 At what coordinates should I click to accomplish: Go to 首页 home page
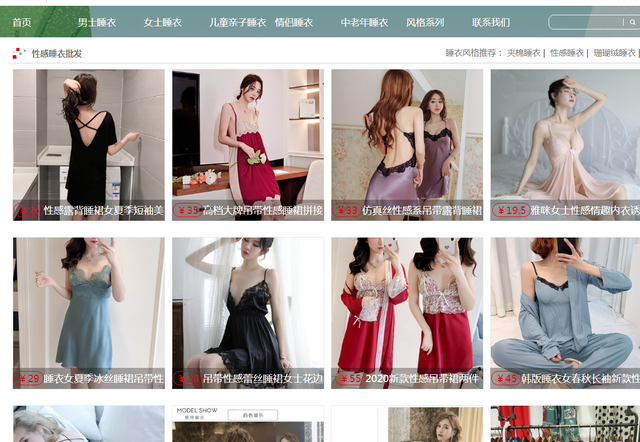(x=21, y=22)
